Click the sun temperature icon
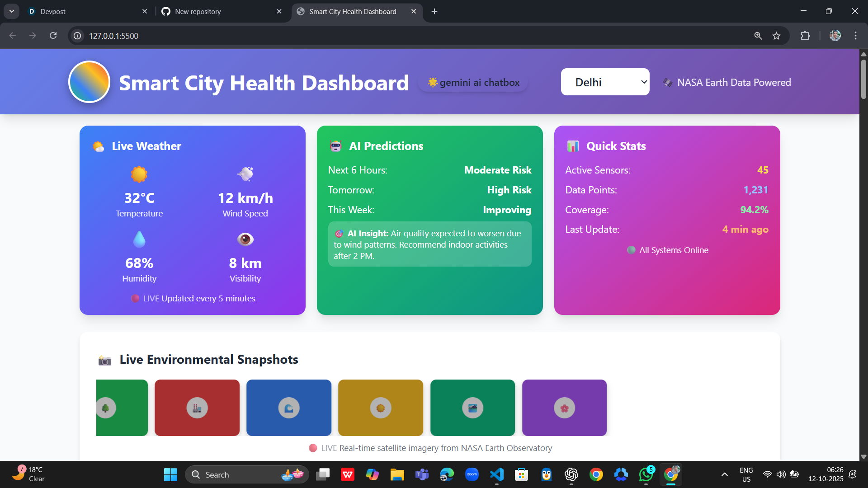This screenshot has height=488, width=868. tap(139, 174)
